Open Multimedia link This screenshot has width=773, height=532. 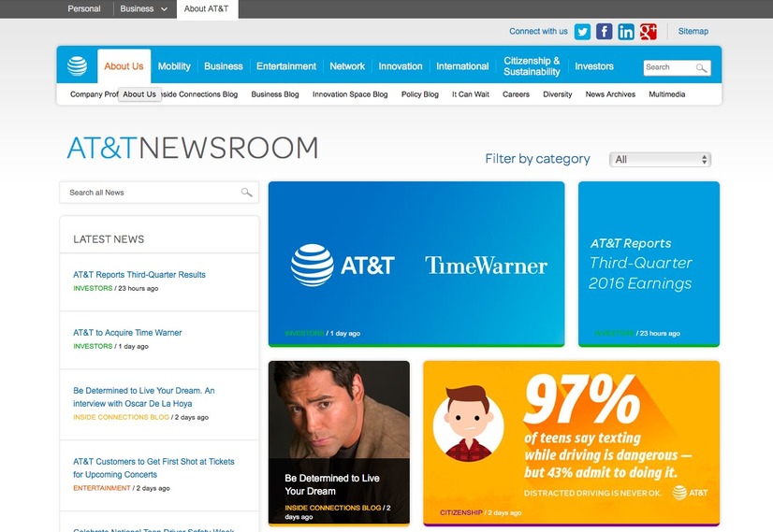pyautogui.click(x=666, y=94)
